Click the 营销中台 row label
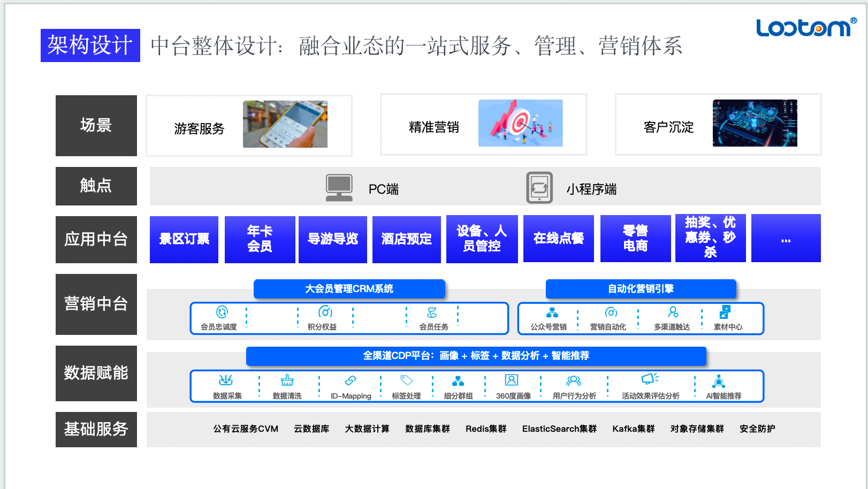Image resolution: width=868 pixels, height=489 pixels. pyautogui.click(x=96, y=304)
